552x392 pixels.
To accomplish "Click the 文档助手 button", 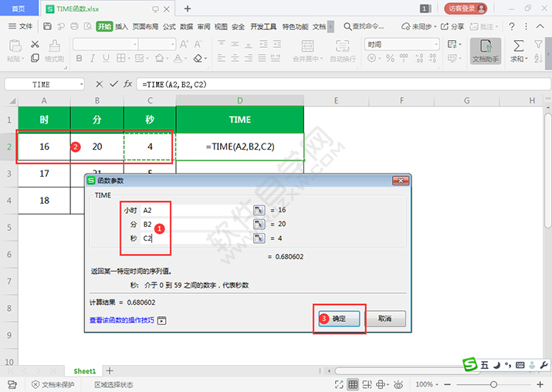I will point(486,51).
